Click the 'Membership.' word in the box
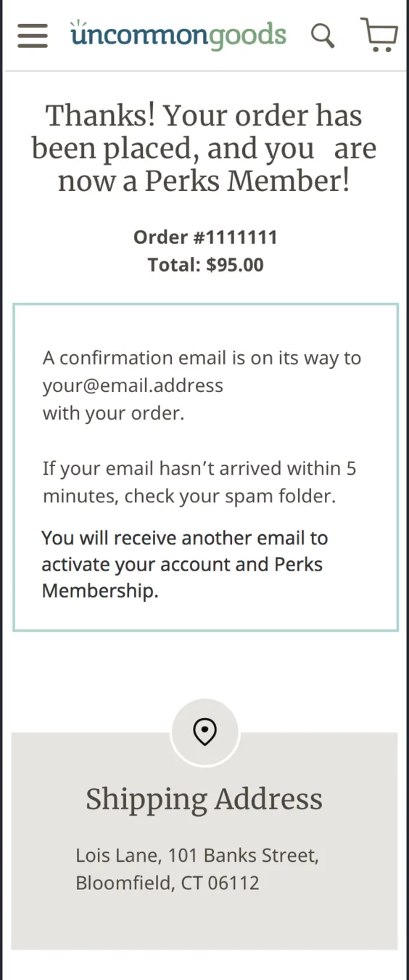Image resolution: width=409 pixels, height=980 pixels. [100, 591]
